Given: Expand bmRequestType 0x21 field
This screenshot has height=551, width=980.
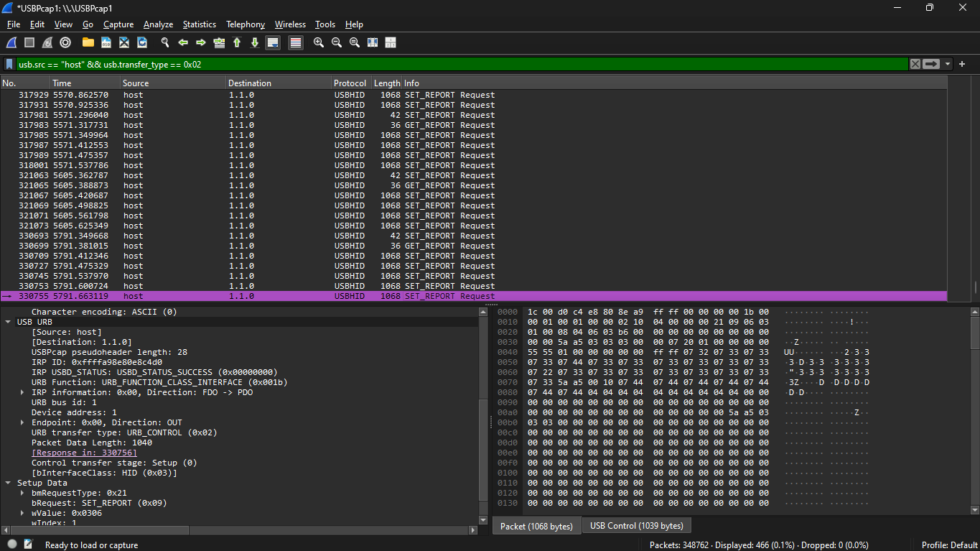Looking at the screenshot, I should point(22,493).
